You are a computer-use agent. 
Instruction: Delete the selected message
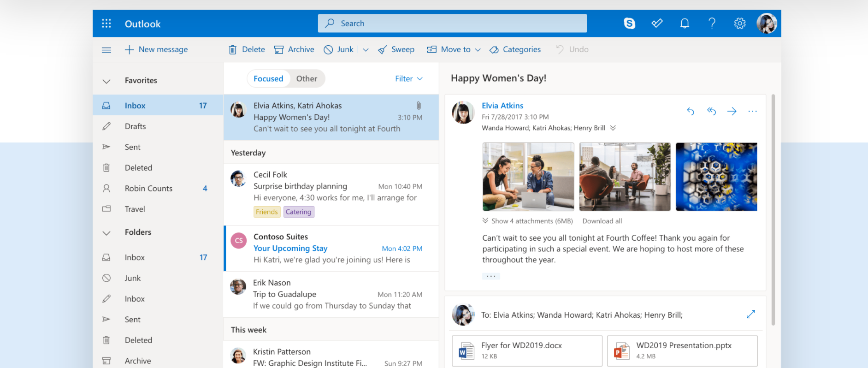(x=247, y=49)
